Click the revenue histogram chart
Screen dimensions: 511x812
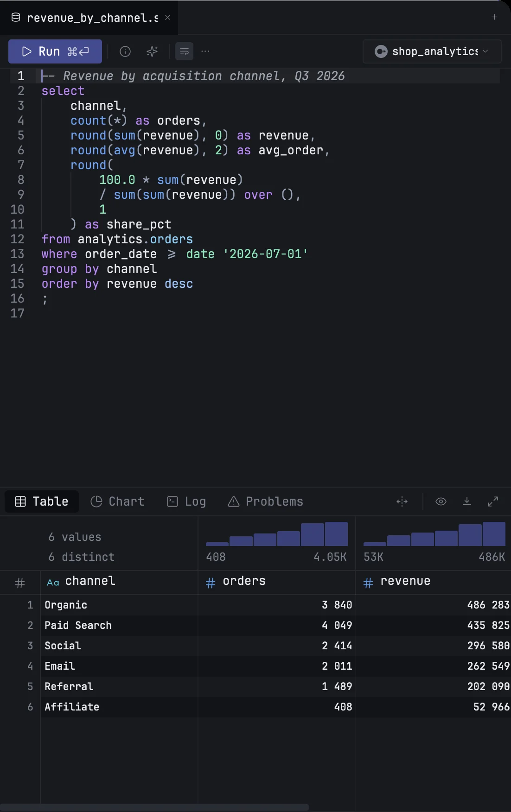(x=434, y=534)
